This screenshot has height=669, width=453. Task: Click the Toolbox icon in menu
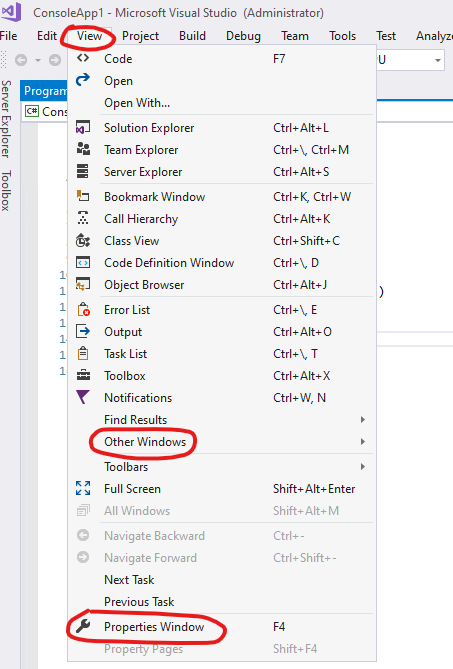83,375
